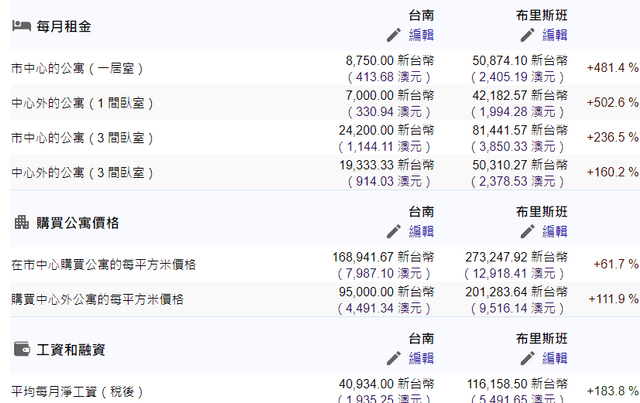Click the red percentage +61.7 %
Image resolution: width=640 pixels, height=403 pixels.
[x=616, y=264]
